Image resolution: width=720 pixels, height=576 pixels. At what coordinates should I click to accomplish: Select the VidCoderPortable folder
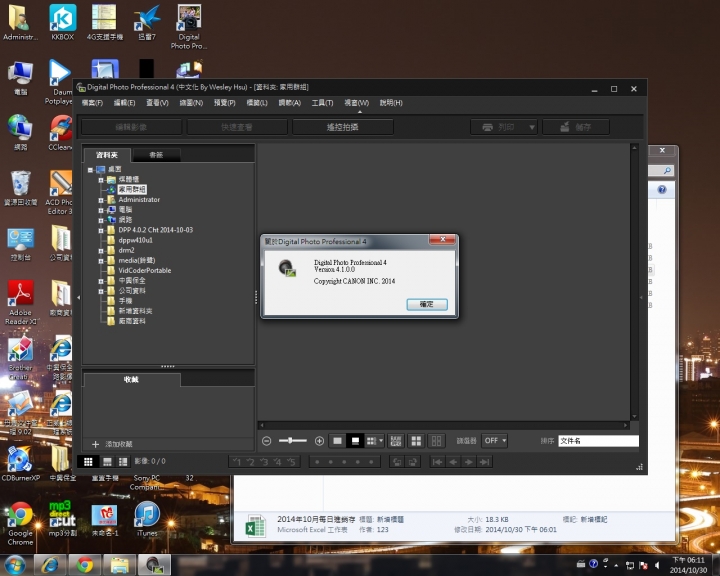tap(145, 271)
